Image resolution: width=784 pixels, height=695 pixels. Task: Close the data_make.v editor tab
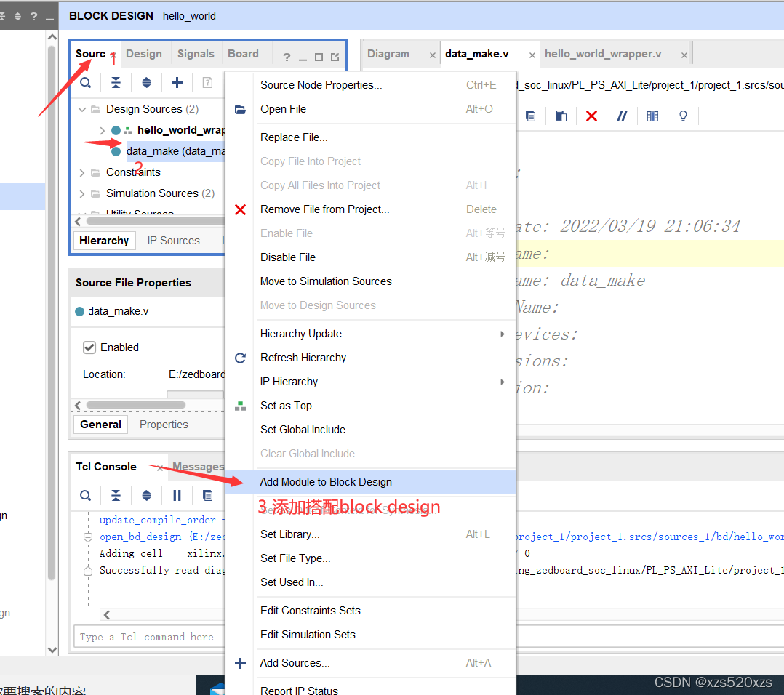532,55
